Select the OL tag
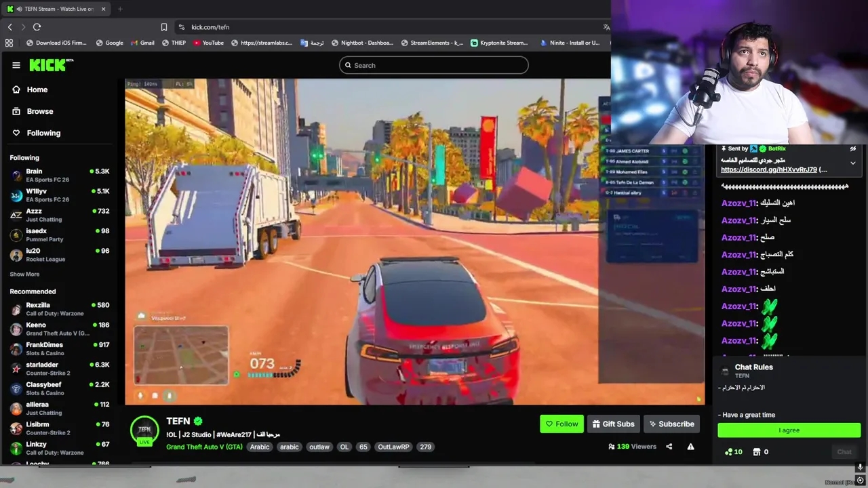The height and width of the screenshot is (488, 868). click(344, 447)
